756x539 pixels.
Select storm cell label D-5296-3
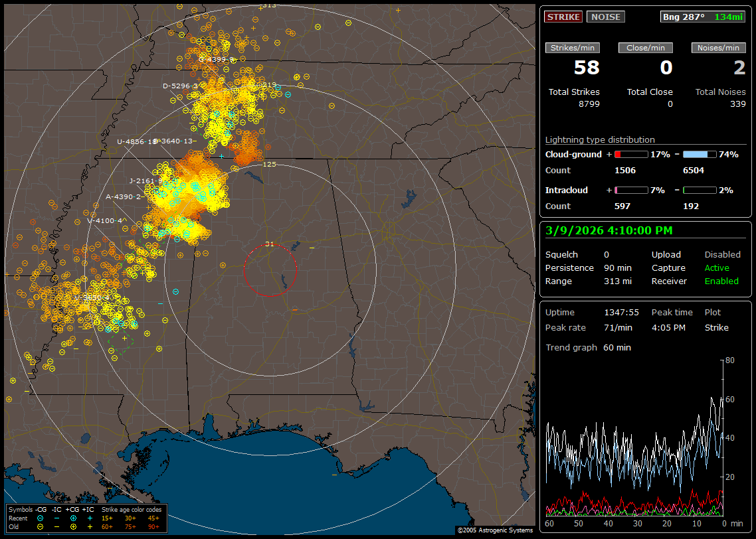(x=180, y=86)
